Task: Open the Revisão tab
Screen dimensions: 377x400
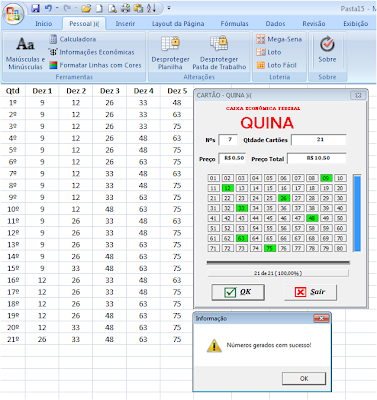Action: (x=314, y=24)
